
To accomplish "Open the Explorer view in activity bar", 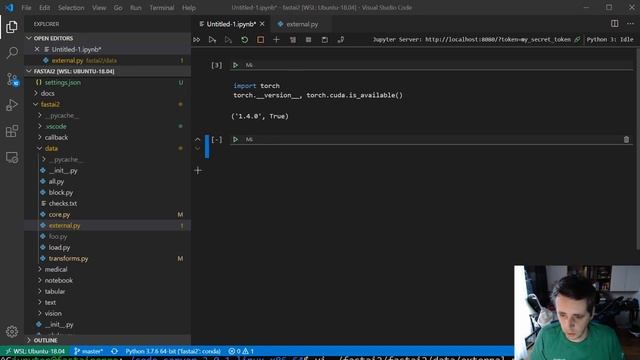I will coord(12,27).
